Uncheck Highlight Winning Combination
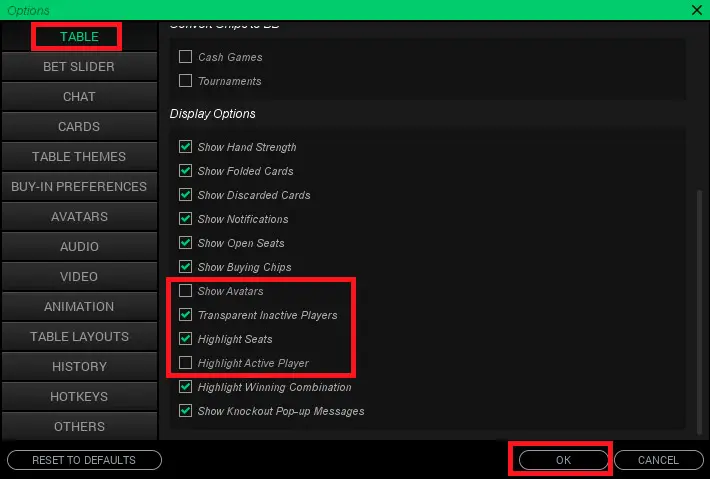Viewport: 710px width, 479px height. pos(185,387)
